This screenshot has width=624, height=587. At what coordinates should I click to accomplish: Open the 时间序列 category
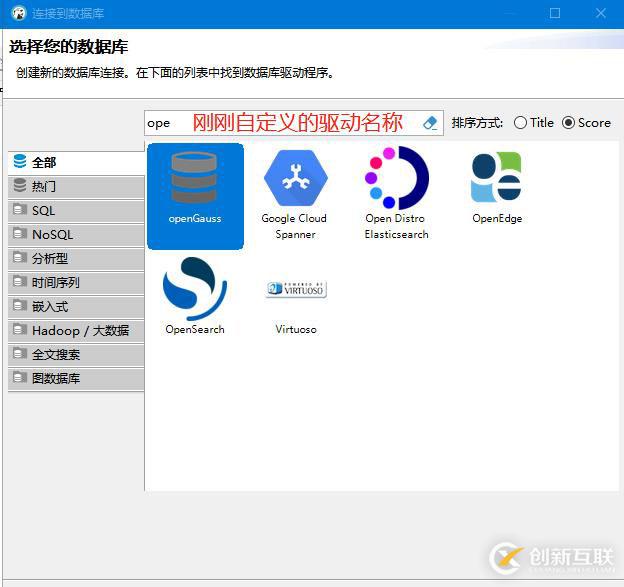click(x=76, y=283)
